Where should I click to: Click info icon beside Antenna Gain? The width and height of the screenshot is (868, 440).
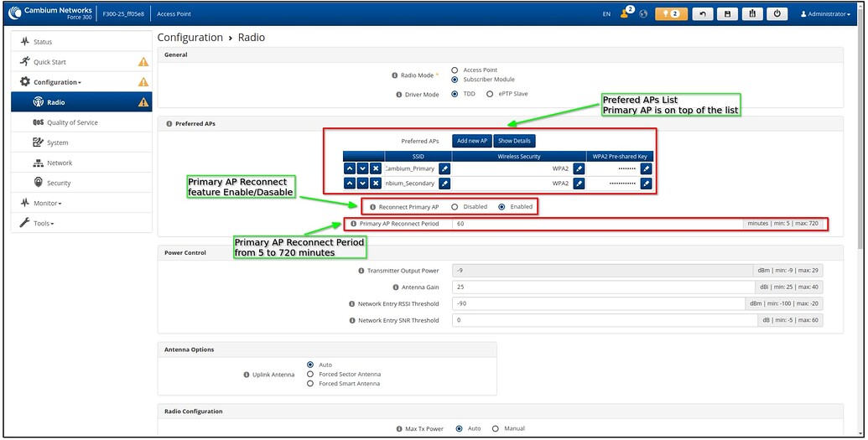pyautogui.click(x=396, y=287)
